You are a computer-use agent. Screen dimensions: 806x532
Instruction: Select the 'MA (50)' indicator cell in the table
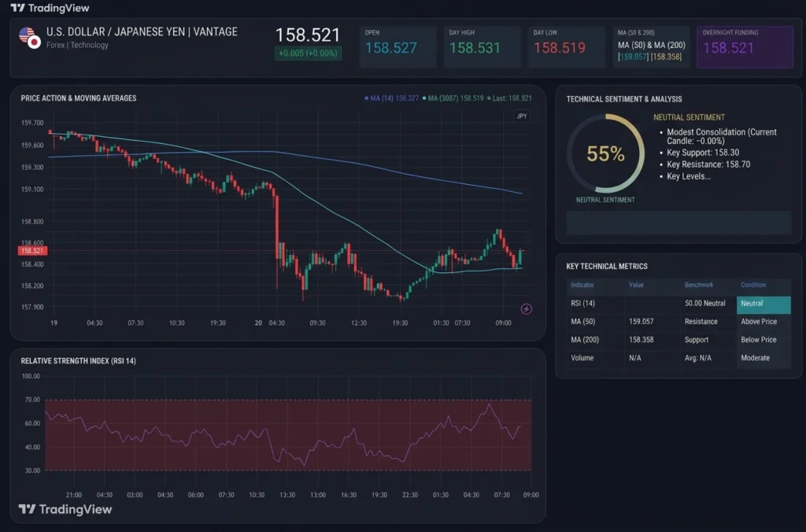583,322
